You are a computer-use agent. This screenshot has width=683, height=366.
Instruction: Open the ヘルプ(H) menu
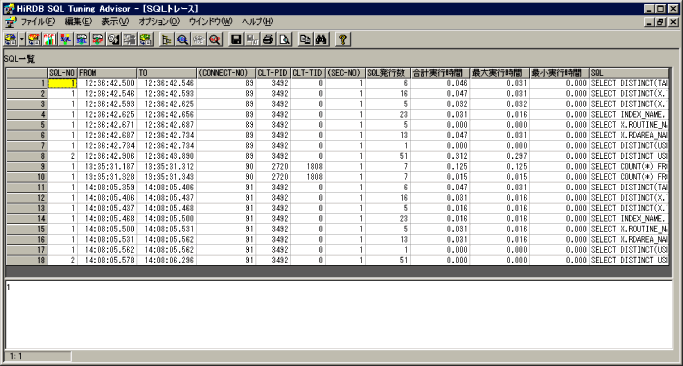[x=257, y=21]
